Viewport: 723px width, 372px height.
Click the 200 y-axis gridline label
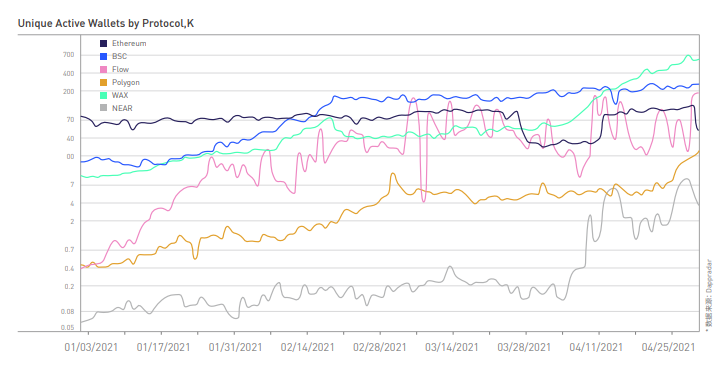pyautogui.click(x=68, y=92)
